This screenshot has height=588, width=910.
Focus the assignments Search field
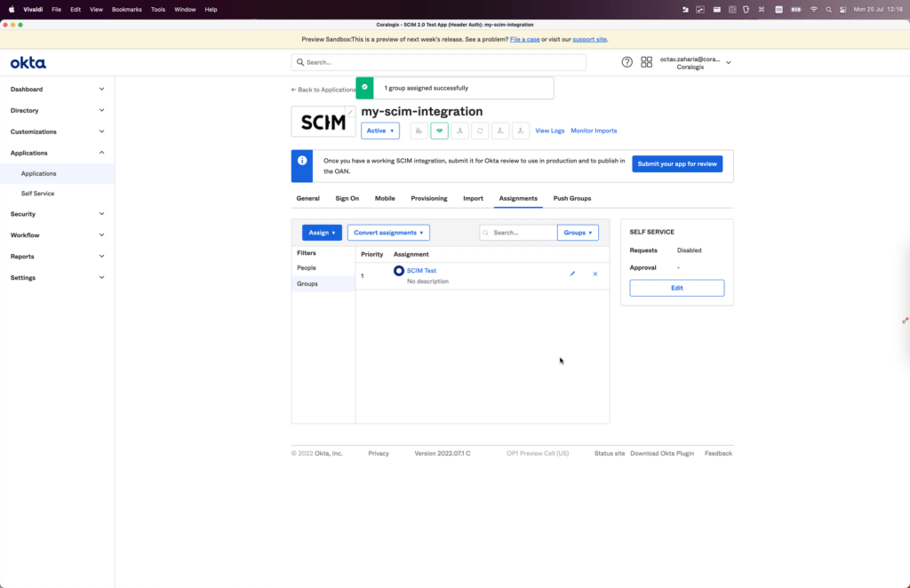point(518,233)
